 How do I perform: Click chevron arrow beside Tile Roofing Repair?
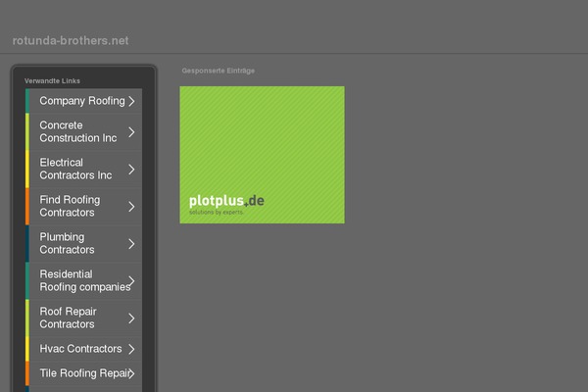[x=131, y=373]
